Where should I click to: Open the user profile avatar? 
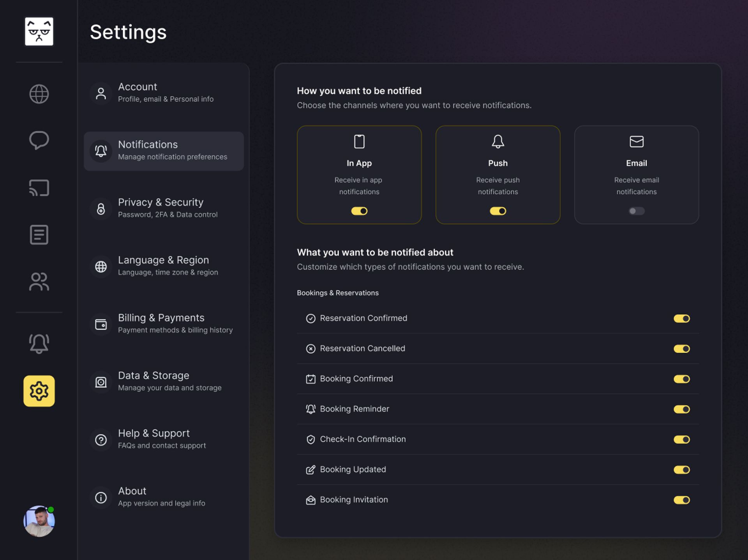pyautogui.click(x=39, y=521)
